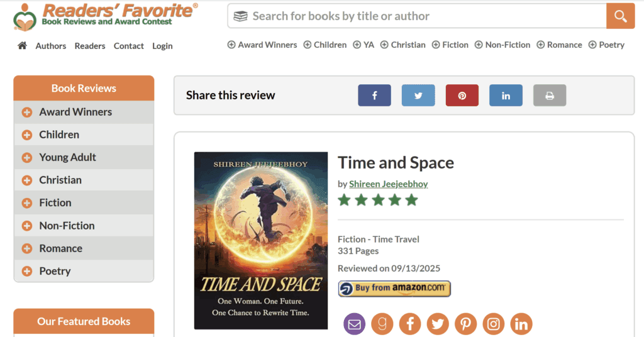The width and height of the screenshot is (644, 337).
Task: Open author's Twitter round orange icon
Action: pyautogui.click(x=438, y=324)
